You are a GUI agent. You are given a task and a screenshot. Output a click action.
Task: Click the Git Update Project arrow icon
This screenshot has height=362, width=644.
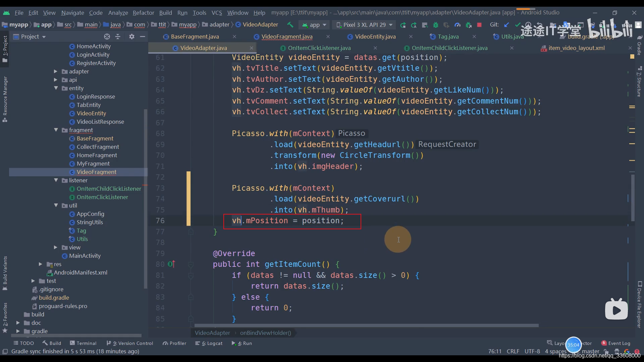click(x=506, y=25)
